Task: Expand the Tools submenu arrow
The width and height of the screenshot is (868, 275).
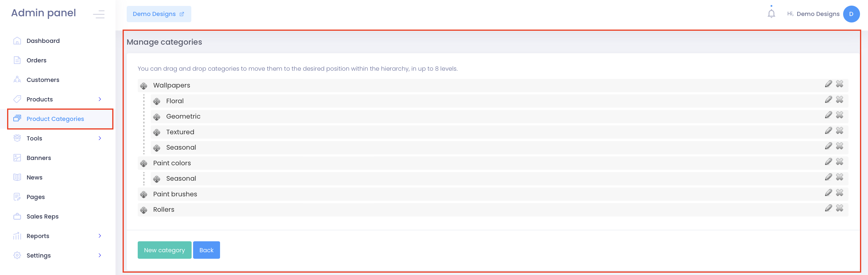Action: [x=100, y=138]
